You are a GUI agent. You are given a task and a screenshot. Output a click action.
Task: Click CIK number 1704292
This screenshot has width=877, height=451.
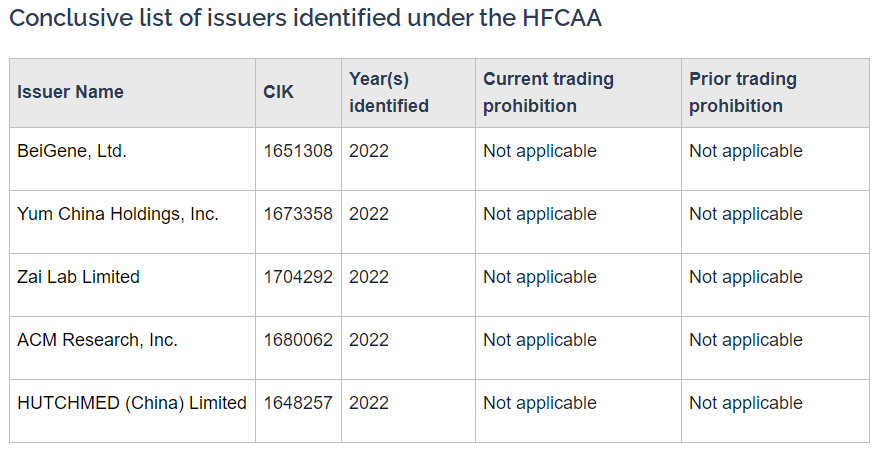pyautogui.click(x=298, y=277)
